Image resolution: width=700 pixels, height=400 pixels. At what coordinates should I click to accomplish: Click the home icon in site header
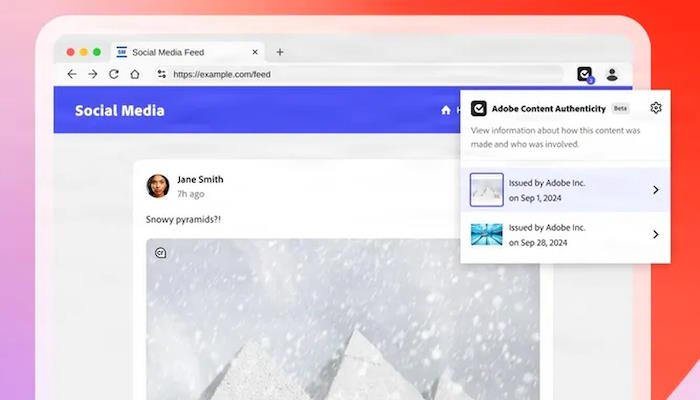click(446, 110)
